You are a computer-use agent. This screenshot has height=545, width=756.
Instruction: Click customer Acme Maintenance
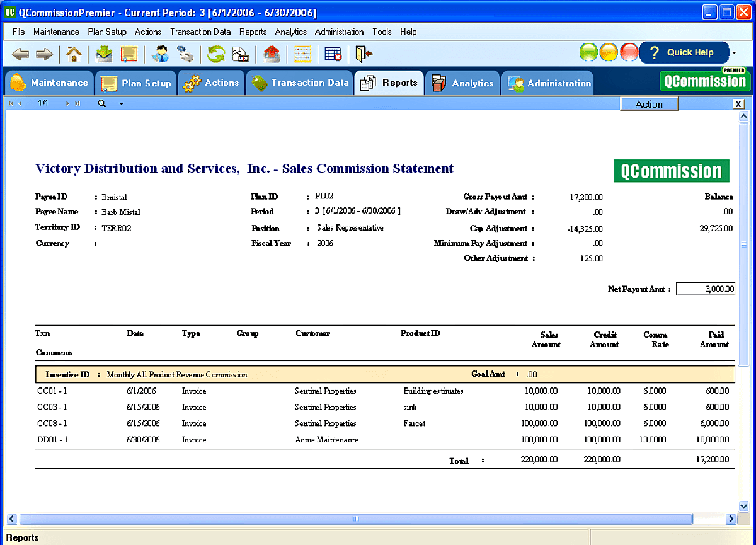326,440
